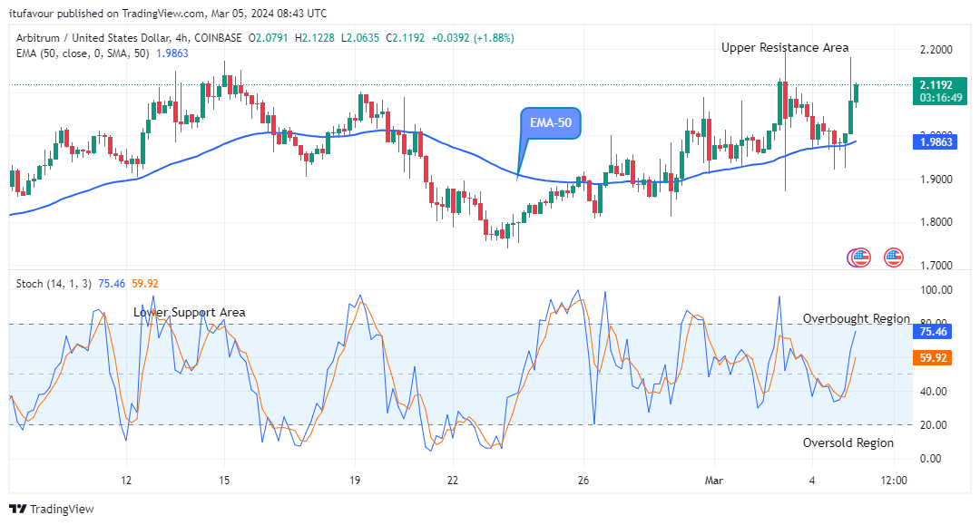
Task: Click the EMA value 1.9863 in legend
Action: [171, 53]
